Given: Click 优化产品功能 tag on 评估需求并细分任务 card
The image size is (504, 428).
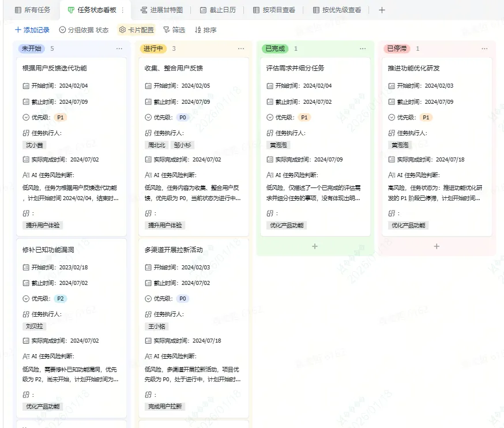Looking at the screenshot, I should [x=287, y=226].
